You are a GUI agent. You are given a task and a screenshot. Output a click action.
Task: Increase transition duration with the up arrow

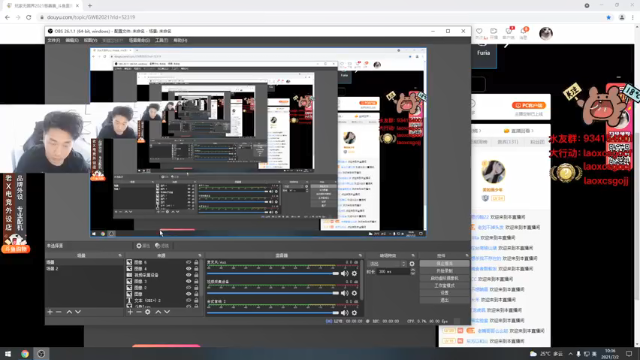(x=413, y=270)
